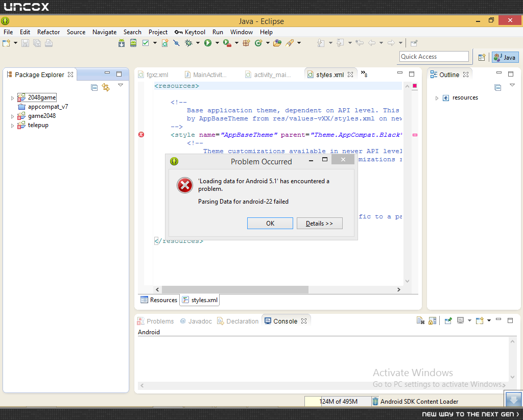Click the editor horizontal scrollbar

click(x=235, y=289)
